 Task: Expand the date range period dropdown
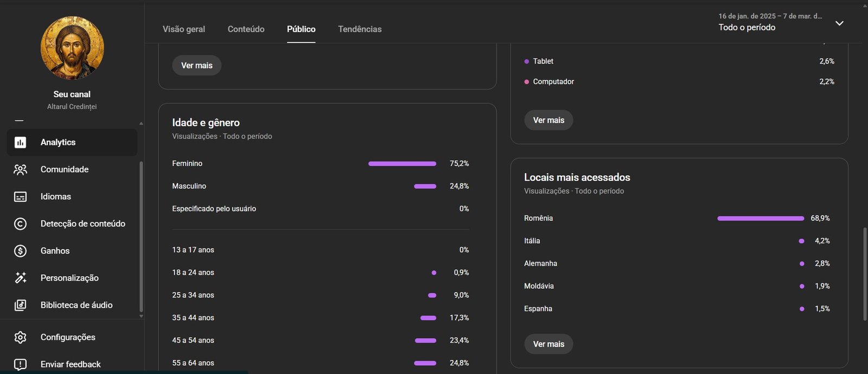click(839, 23)
